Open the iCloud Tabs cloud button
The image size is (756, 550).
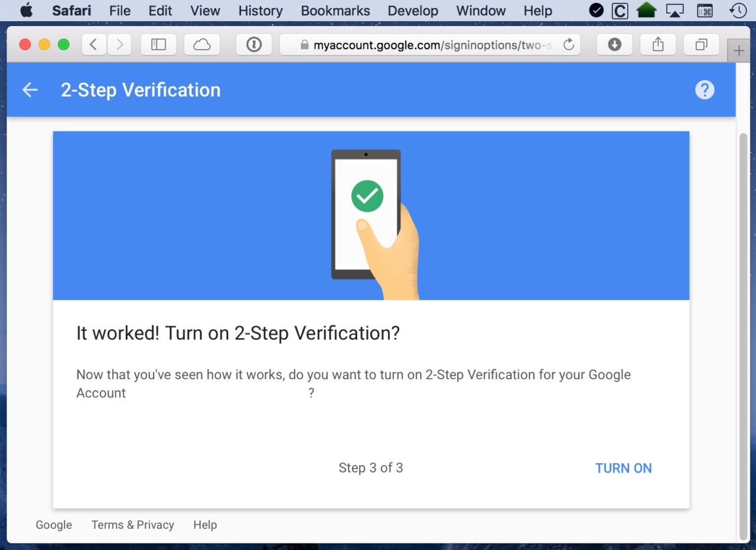[x=202, y=44]
